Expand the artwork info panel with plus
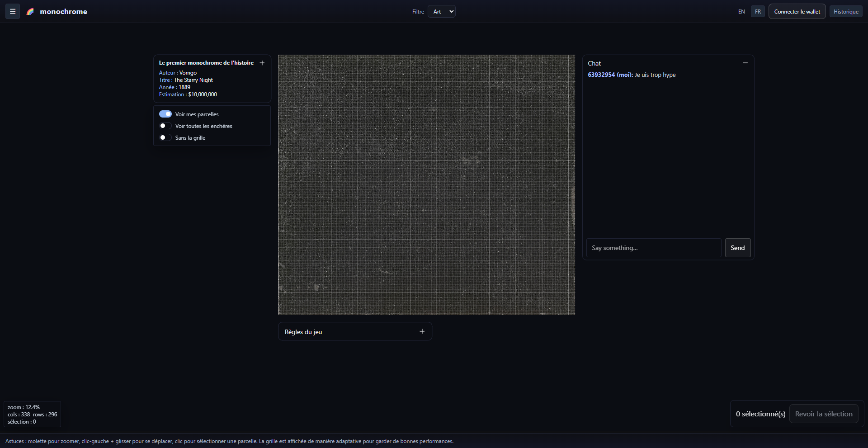Viewport: 868px width, 448px height. point(262,63)
